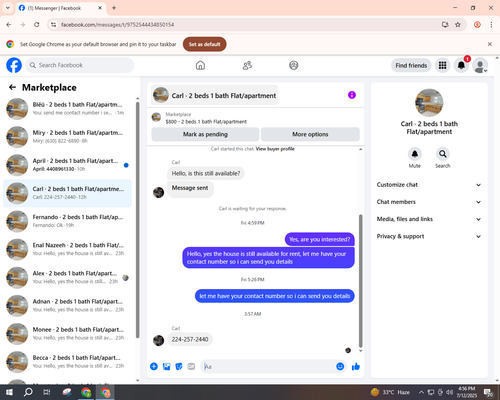Image resolution: width=500 pixels, height=400 pixels.
Task: Click the Search Facebook field
Action: tap(80, 65)
